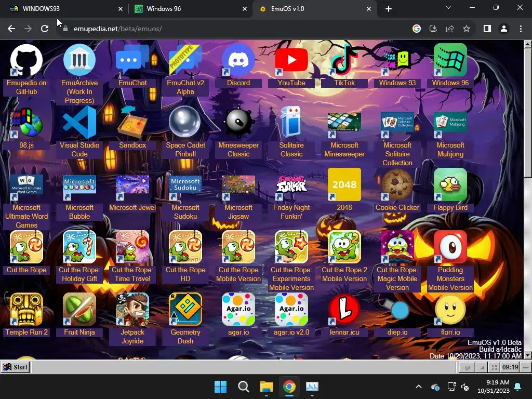The width and height of the screenshot is (532, 399).
Task: Open agar.io v2.0 icon
Action: 291,310
